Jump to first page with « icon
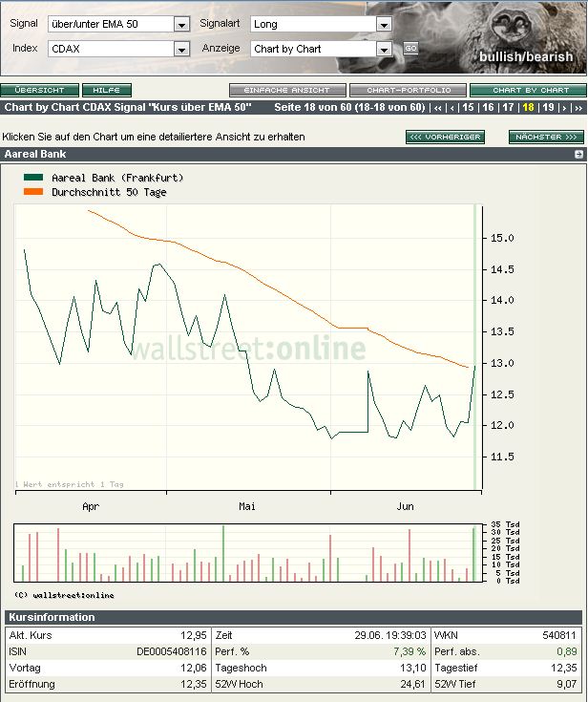588x702 pixels. click(x=437, y=108)
